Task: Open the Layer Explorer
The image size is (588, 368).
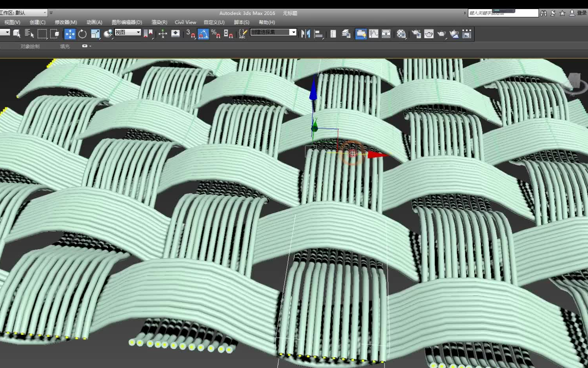Action: coord(346,34)
